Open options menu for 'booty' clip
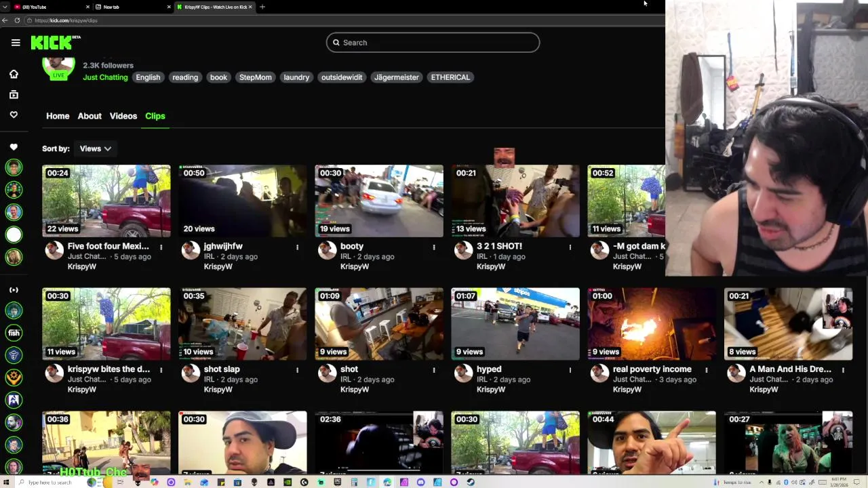The width and height of the screenshot is (868, 488). tap(434, 247)
